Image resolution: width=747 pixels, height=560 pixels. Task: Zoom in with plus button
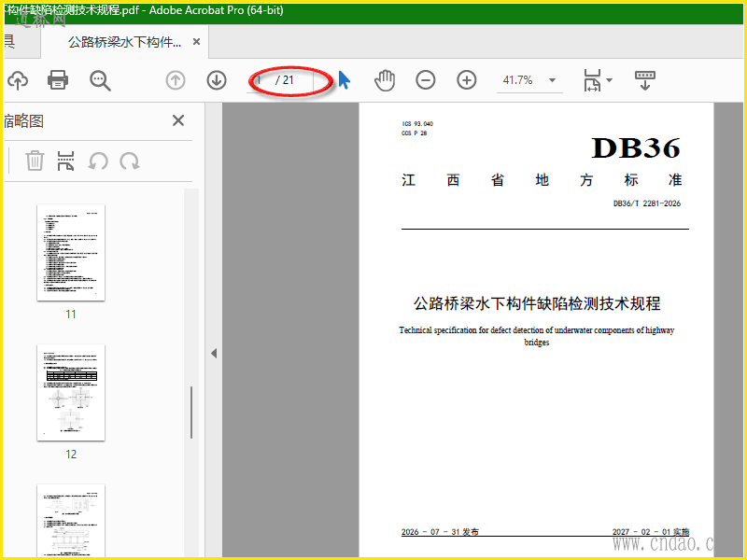coord(466,80)
